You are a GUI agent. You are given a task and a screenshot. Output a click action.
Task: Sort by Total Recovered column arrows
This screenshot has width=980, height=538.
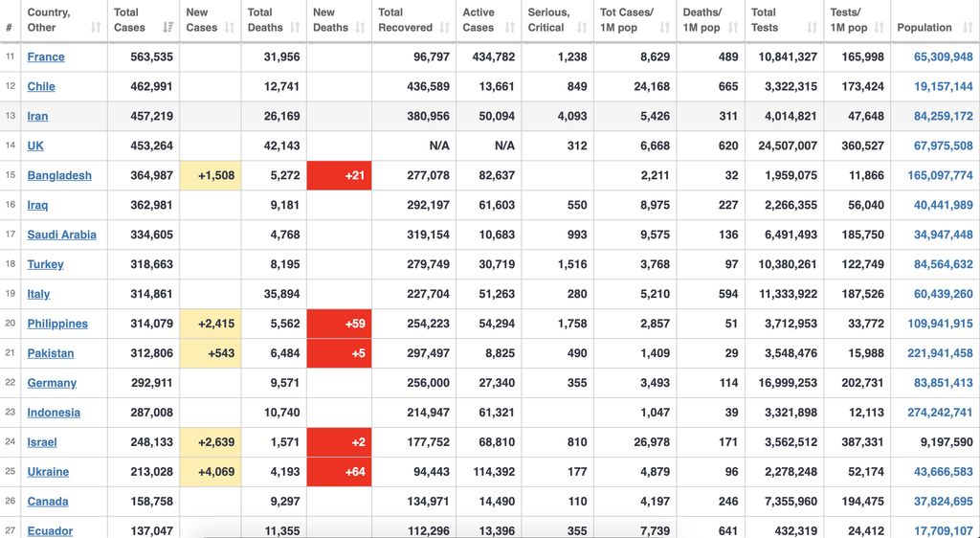pyautogui.click(x=444, y=28)
